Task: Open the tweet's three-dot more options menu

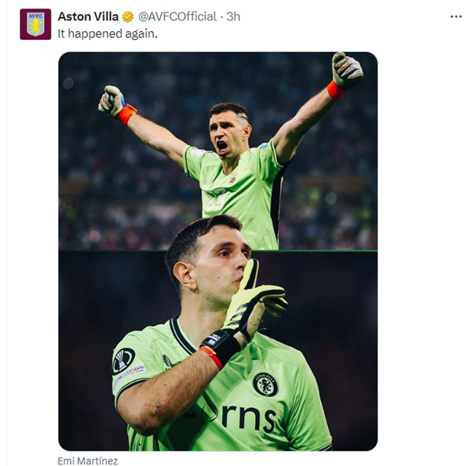Action: [456, 17]
